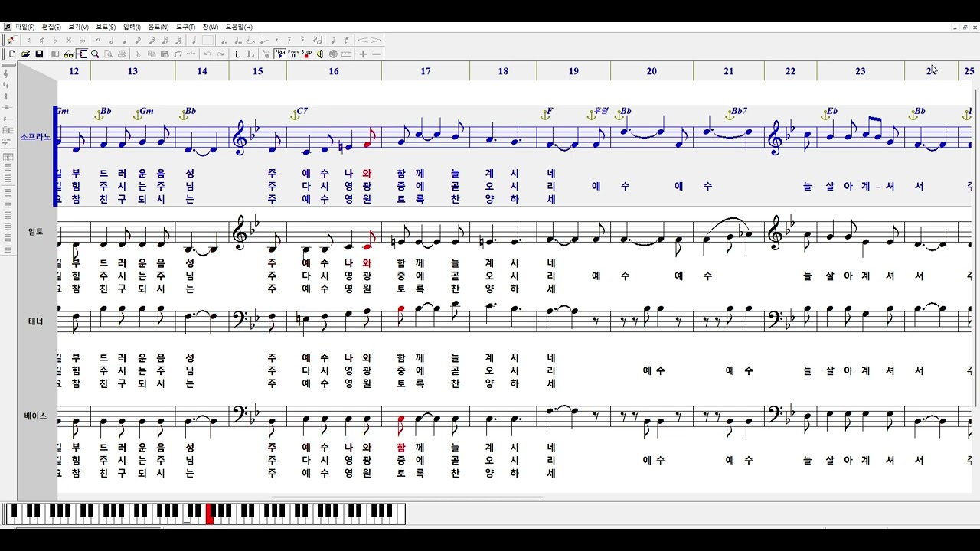Click the C7 chord symbol
Viewport: 980px width, 551px height.
(302, 111)
